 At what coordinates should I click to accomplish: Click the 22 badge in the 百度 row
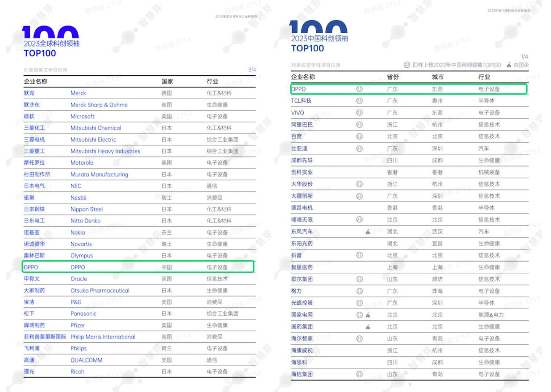click(x=359, y=137)
